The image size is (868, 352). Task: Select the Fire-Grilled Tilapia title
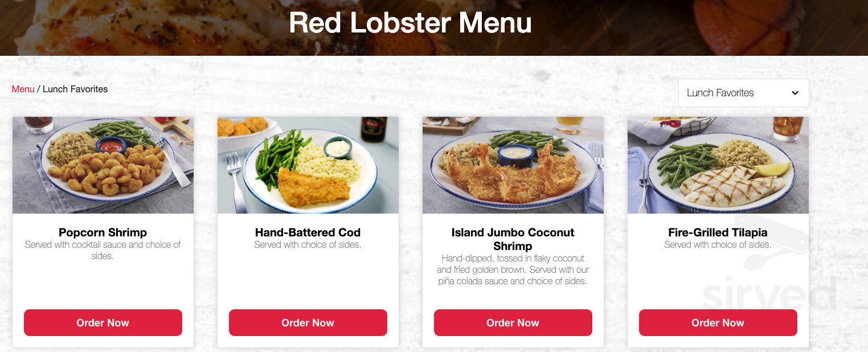click(x=718, y=232)
